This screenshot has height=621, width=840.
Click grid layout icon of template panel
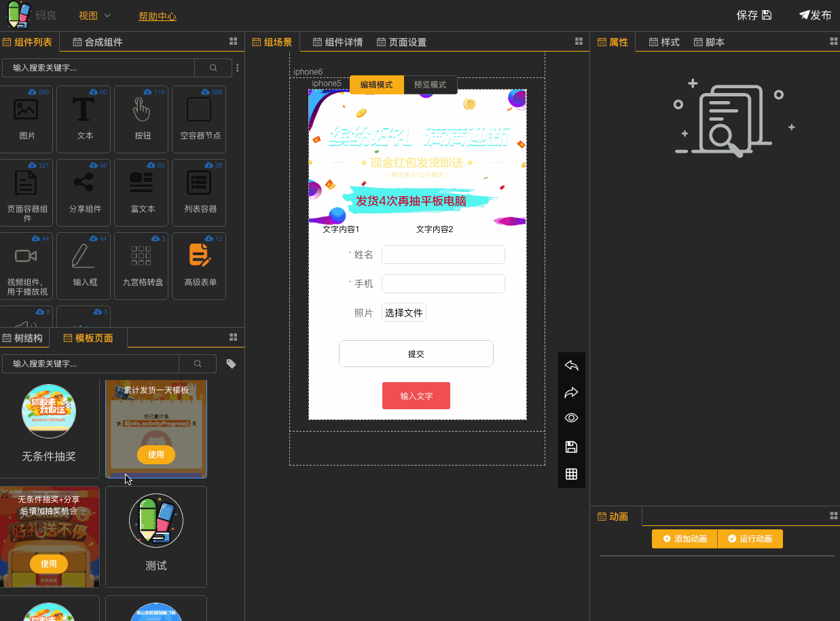coord(234,337)
